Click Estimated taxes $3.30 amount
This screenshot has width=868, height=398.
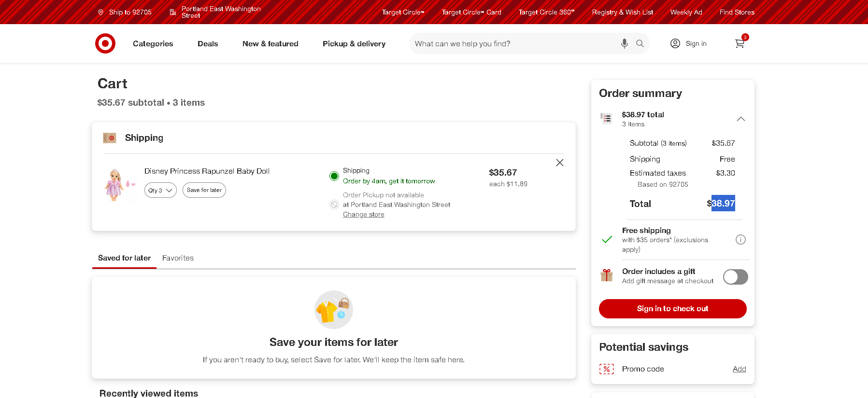[726, 173]
